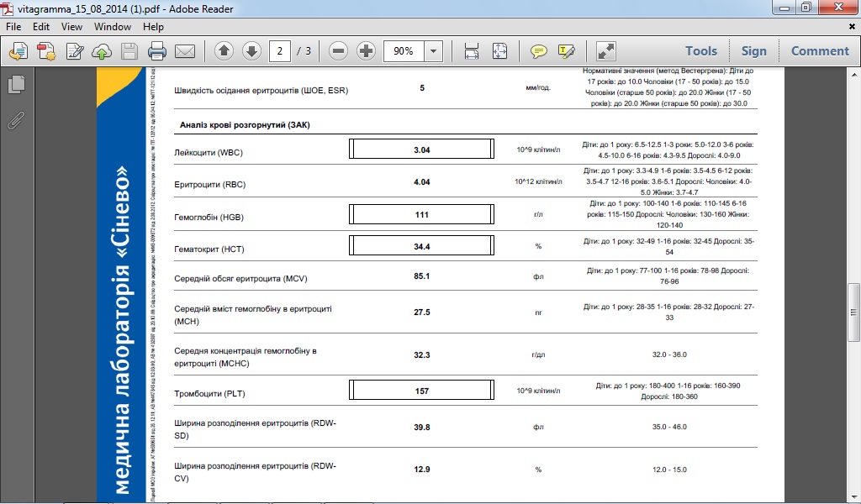Viewport: 861px width, 504px height.
Task: Open the File menu
Action: tap(13, 26)
